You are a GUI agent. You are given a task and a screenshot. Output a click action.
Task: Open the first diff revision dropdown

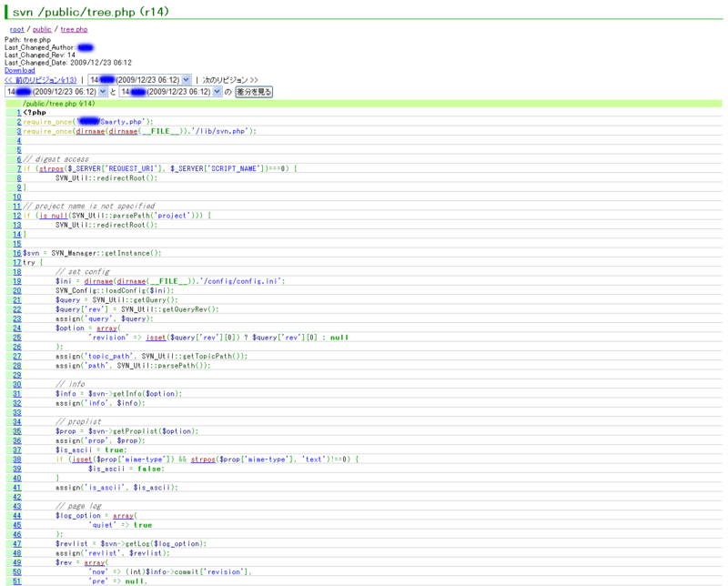point(56,92)
